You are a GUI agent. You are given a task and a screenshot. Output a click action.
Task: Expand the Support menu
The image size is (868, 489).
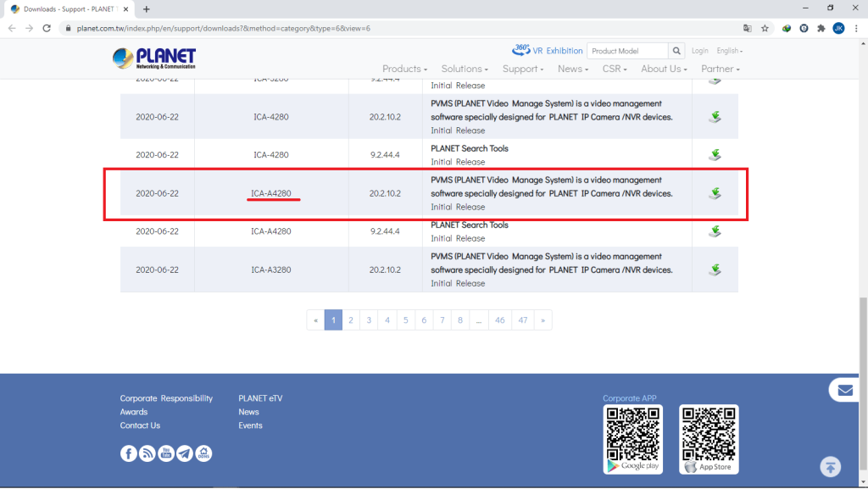(x=522, y=69)
